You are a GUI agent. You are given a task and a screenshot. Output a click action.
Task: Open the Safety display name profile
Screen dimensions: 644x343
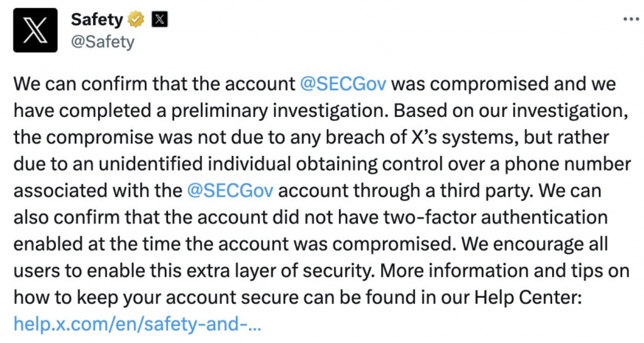tap(96, 20)
